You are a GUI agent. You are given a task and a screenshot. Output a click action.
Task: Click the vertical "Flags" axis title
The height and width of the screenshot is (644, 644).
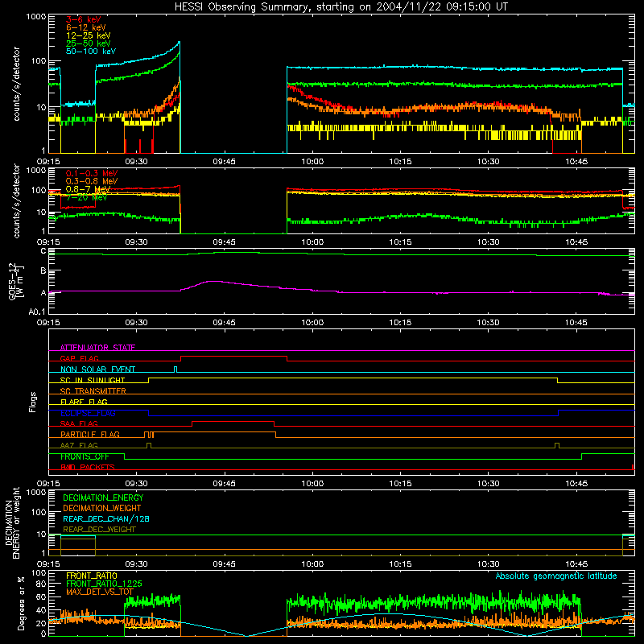pos(33,402)
